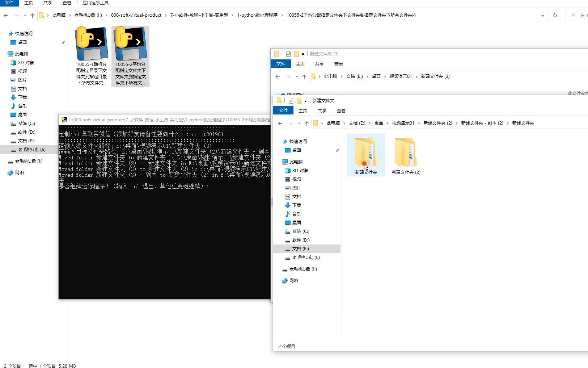This screenshot has height=368, width=588.
Task: Select 此电脑 in main window sidebar
Action: pos(21,54)
